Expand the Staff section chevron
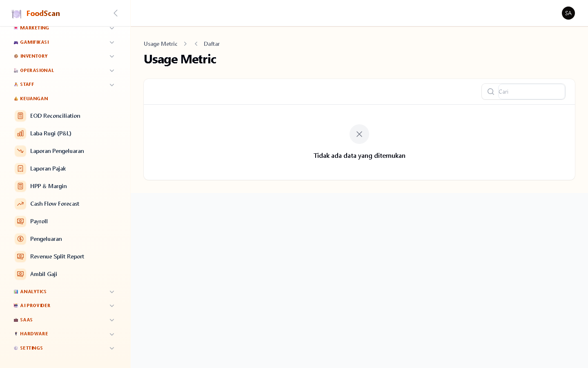Screen dimensions: 588x368 (112, 85)
